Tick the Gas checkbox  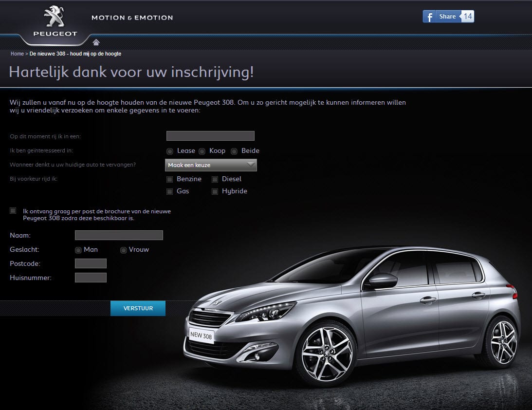coord(170,191)
